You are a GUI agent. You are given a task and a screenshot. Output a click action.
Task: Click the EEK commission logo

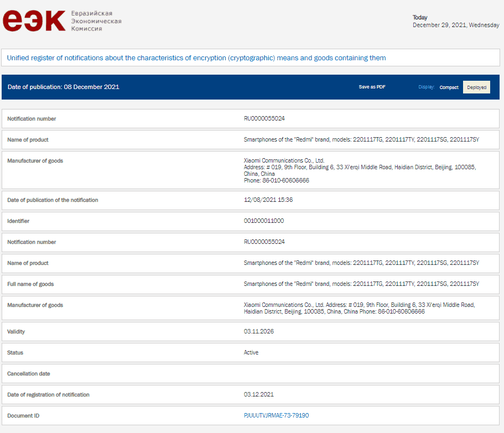pos(34,21)
